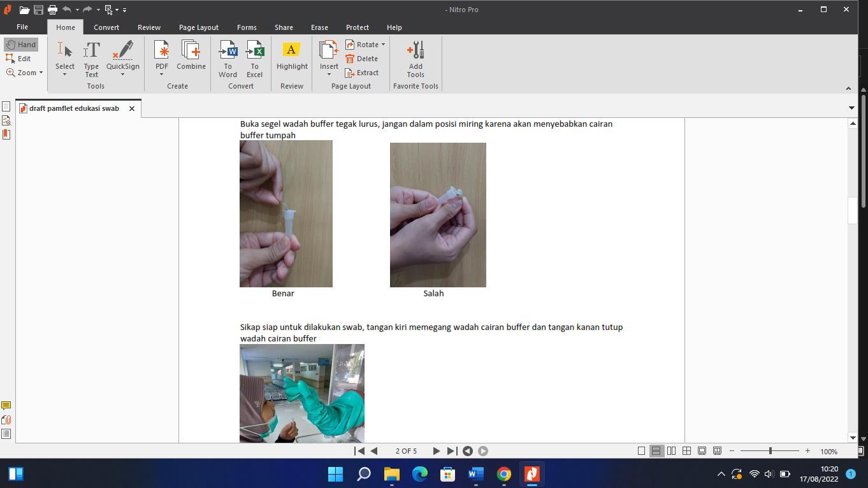Click the page number field showing 2 OF 5

(406, 451)
